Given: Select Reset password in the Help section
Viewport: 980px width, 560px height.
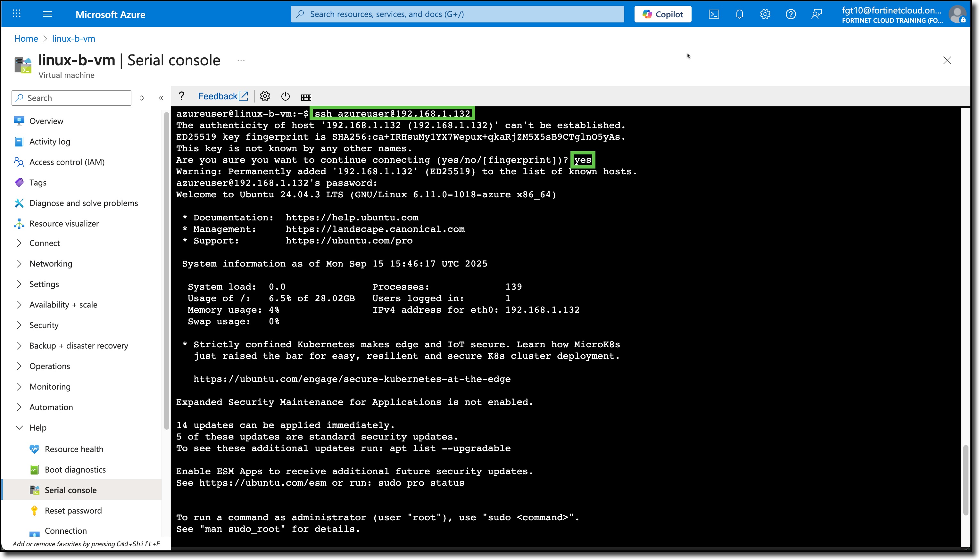Looking at the screenshot, I should 73,510.
